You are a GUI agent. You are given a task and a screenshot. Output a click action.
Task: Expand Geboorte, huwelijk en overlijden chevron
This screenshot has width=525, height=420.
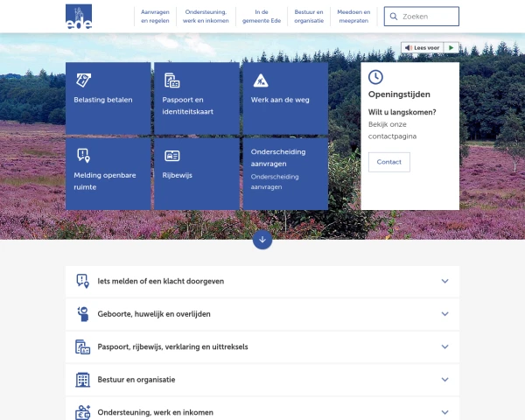(445, 314)
